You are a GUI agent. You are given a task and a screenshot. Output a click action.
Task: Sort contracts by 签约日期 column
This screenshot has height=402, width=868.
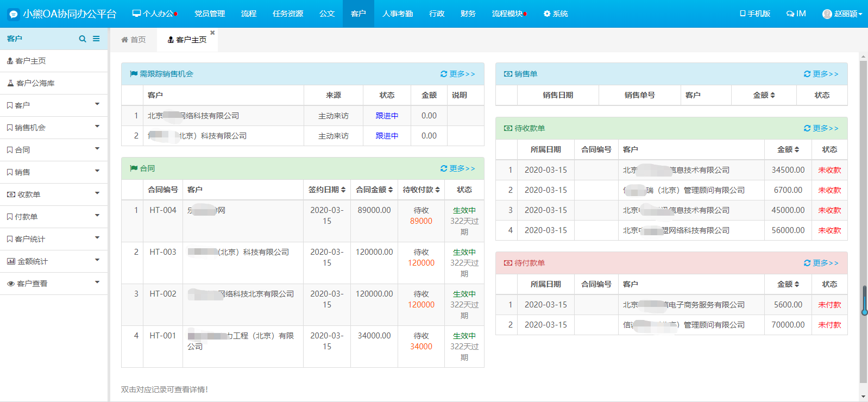(327, 190)
